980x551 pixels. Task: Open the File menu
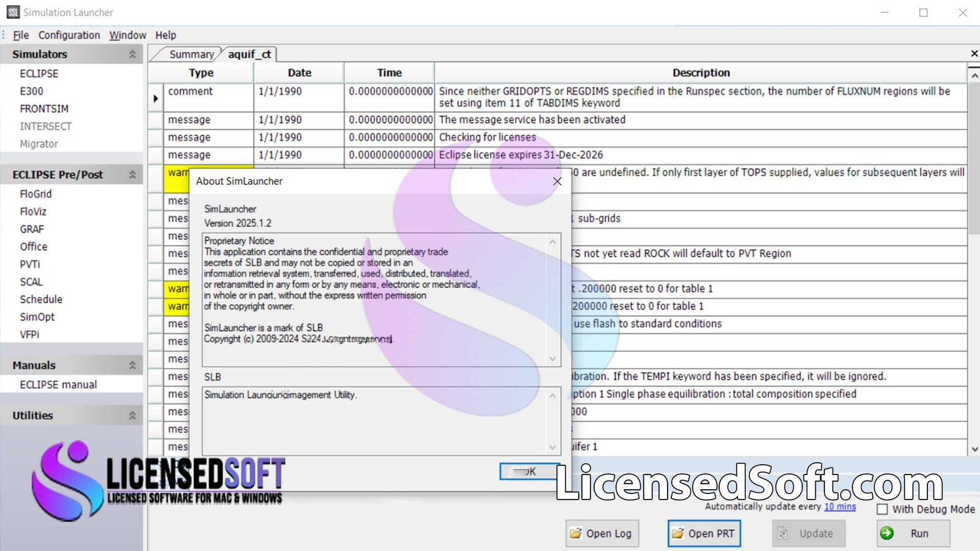coord(20,35)
